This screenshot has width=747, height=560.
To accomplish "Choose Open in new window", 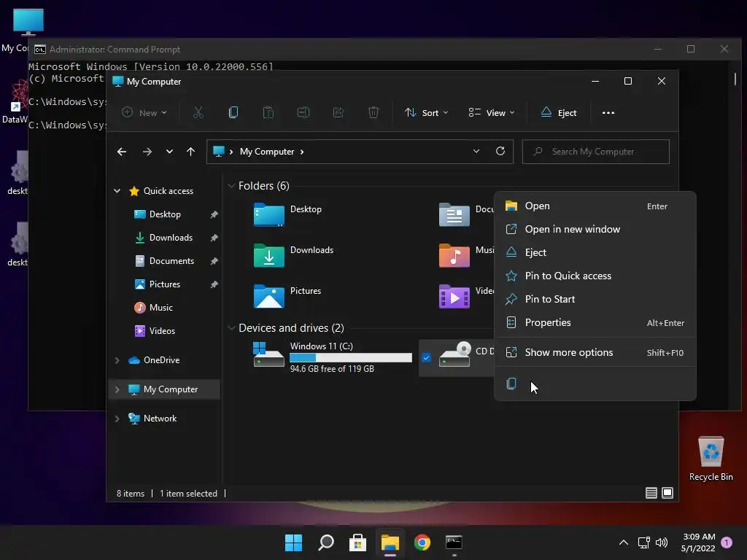I will (595, 229).
